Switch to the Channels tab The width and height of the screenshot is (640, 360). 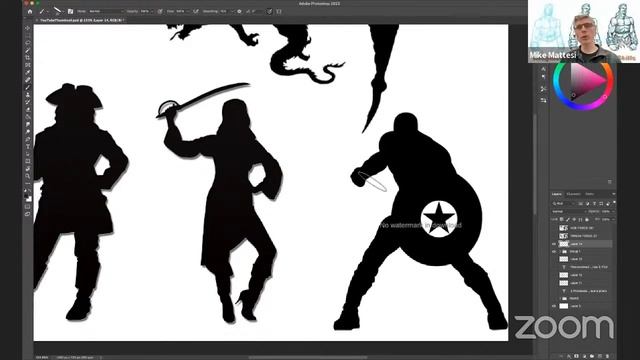(x=573, y=194)
